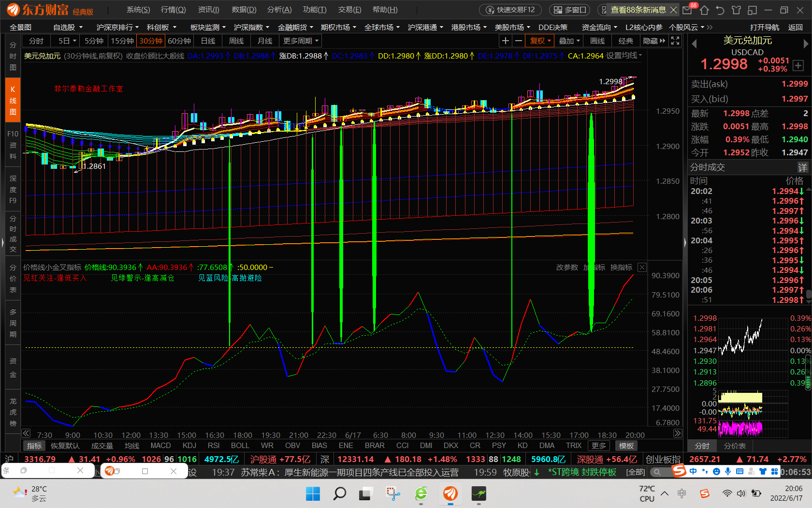This screenshot has height=508, width=812.
Task: Expand the 全球市场 dropdown
Action: pos(382,28)
